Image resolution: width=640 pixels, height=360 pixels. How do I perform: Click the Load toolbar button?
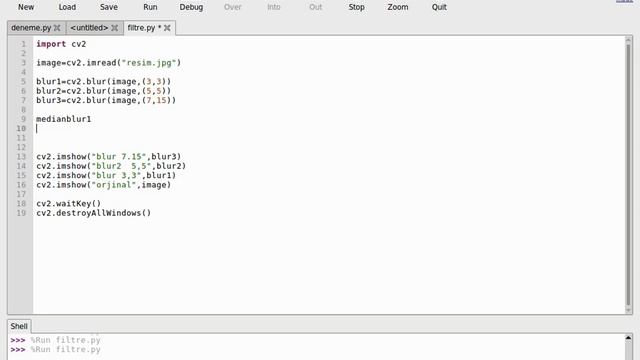coord(67,7)
